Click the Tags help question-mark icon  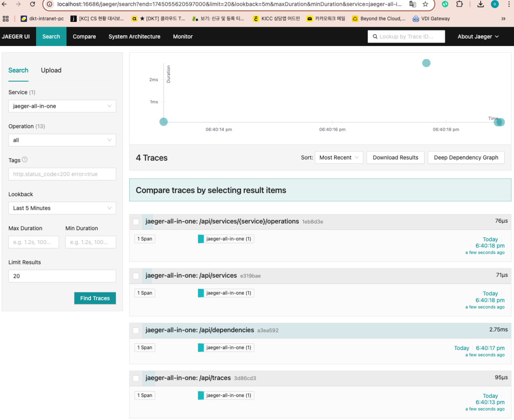[25, 160]
